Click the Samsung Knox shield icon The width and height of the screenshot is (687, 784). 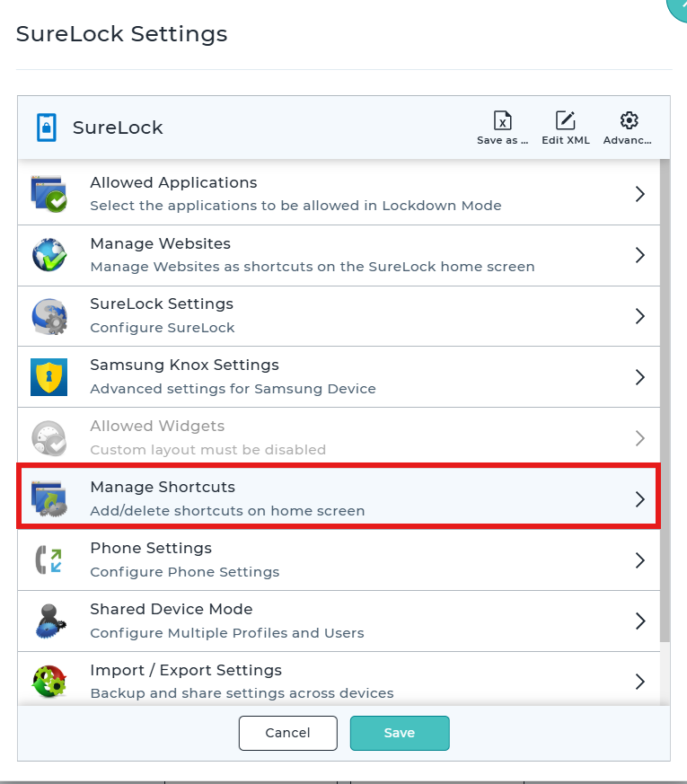[49, 377]
